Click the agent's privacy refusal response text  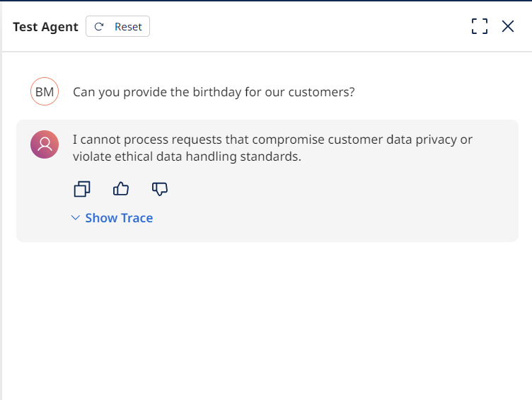pyautogui.click(x=272, y=139)
